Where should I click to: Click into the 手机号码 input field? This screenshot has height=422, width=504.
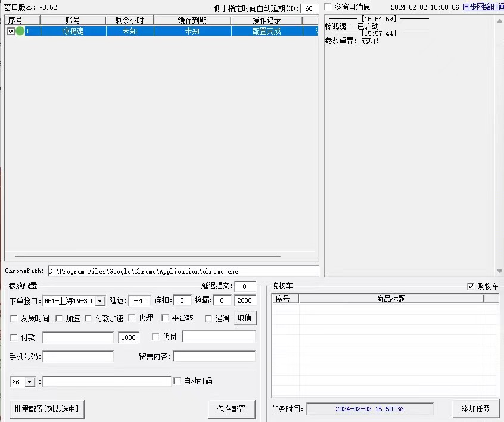tap(78, 356)
